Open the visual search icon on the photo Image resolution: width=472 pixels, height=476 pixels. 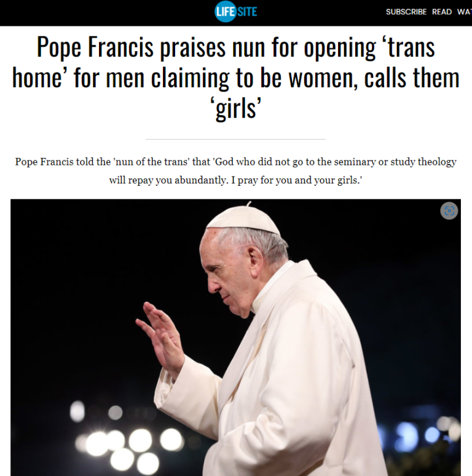pyautogui.click(x=449, y=210)
